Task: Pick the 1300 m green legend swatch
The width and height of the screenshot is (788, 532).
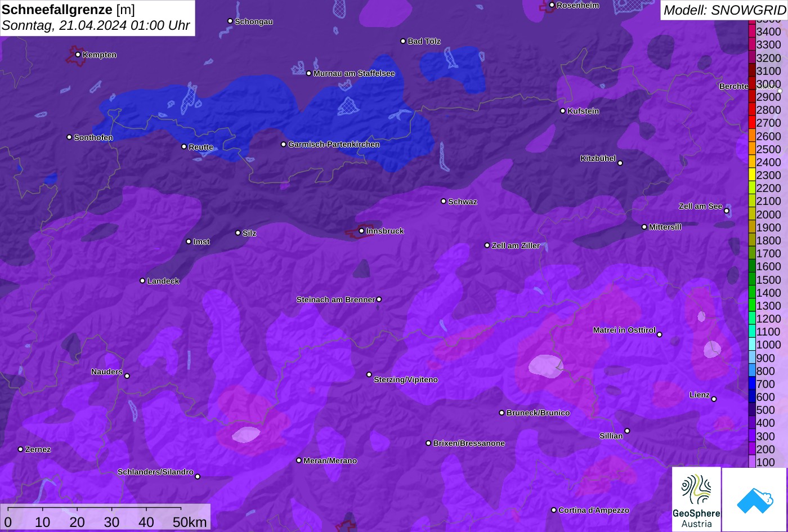Action: pos(752,306)
